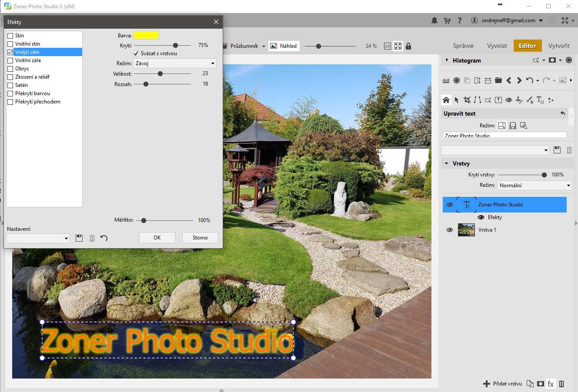
Task: Click Přidat vrstvu button
Action: pyautogui.click(x=502, y=384)
